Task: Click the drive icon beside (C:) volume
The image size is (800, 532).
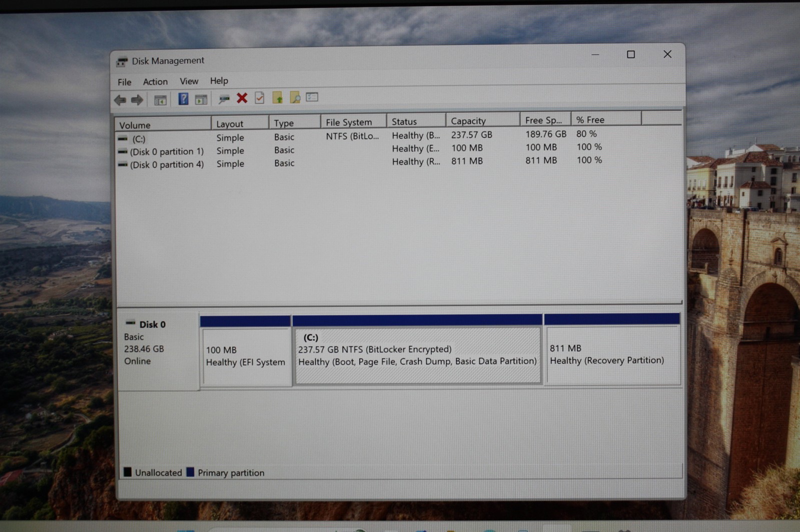Action: click(x=123, y=138)
